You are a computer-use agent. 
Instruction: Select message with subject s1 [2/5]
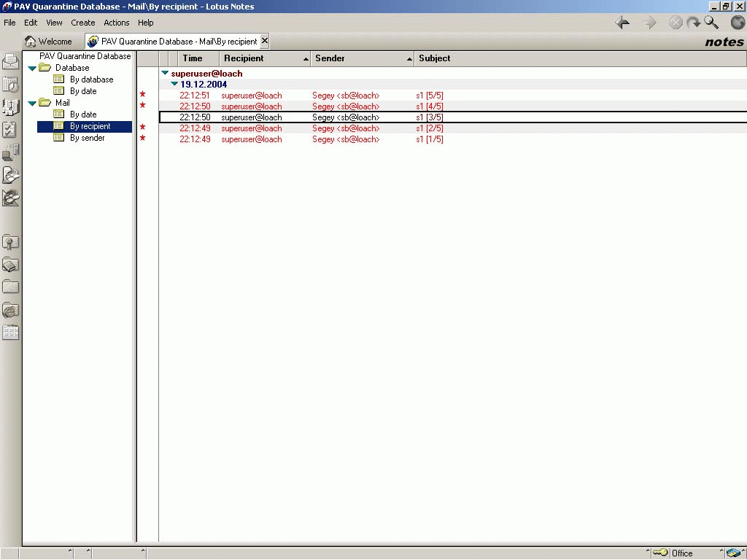tap(452, 128)
